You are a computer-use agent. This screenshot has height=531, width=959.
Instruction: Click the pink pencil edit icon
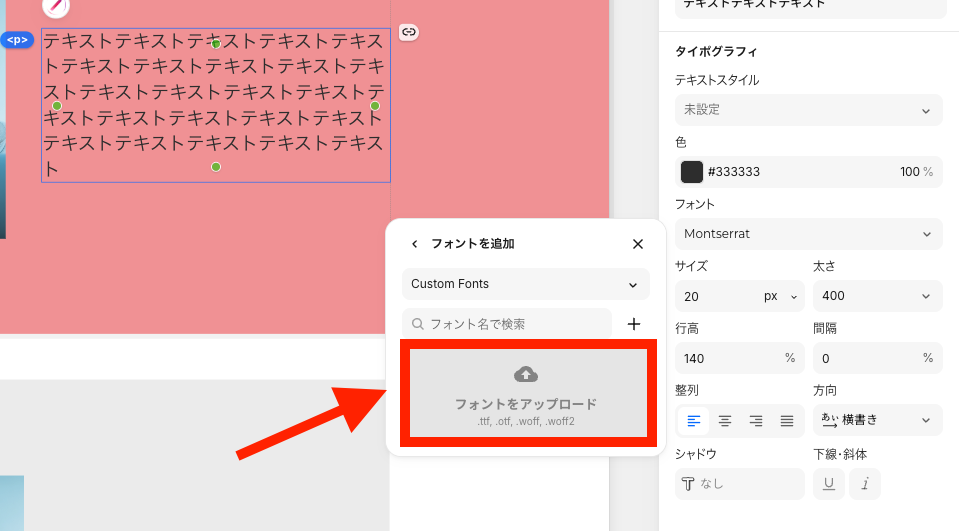(56, 6)
